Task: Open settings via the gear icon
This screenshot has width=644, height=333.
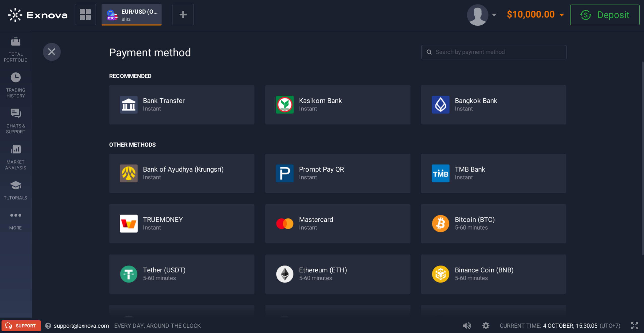Action: (x=486, y=326)
